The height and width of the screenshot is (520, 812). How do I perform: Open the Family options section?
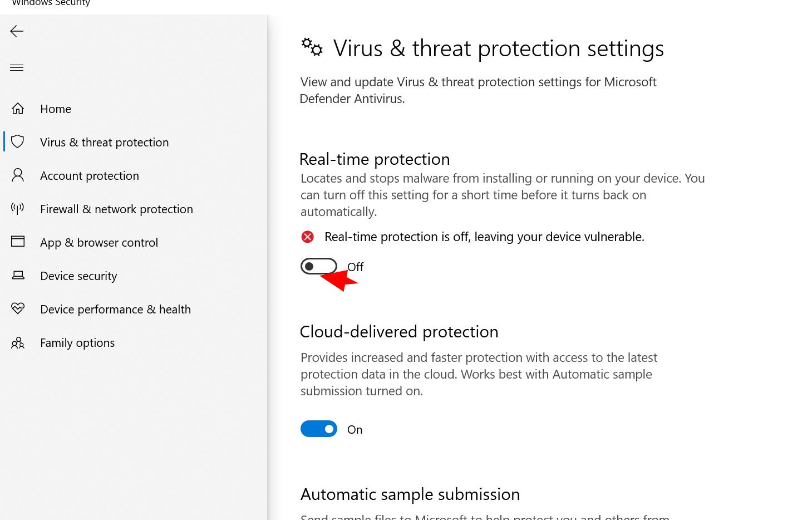77,342
